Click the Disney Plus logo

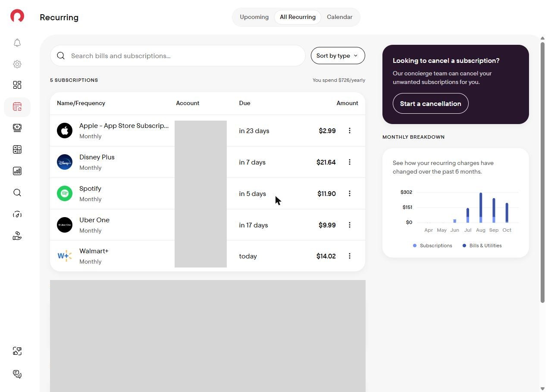tap(65, 162)
